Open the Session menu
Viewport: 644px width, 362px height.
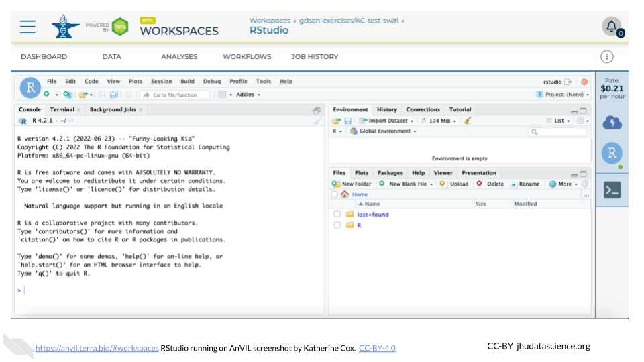[x=161, y=82]
